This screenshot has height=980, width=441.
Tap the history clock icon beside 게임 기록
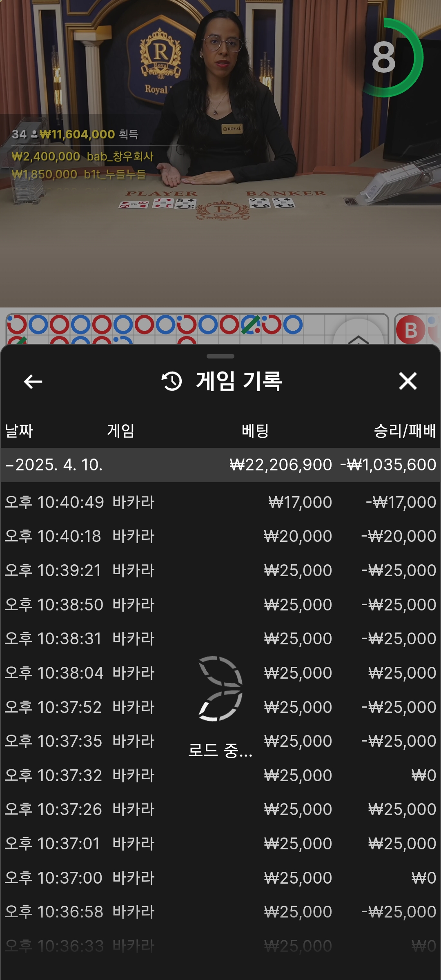171,381
